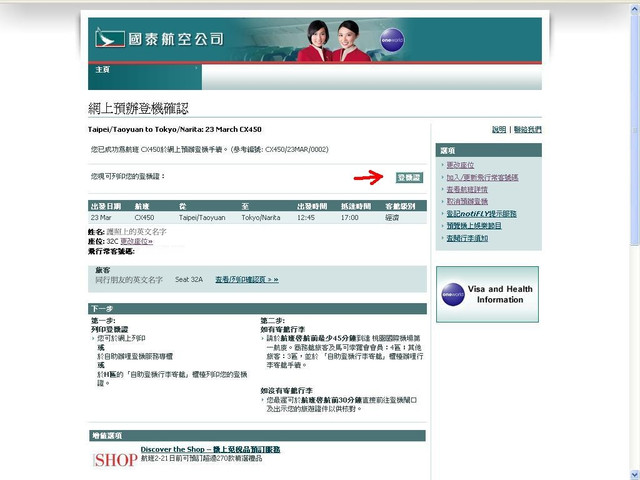Image resolution: width=640 pixels, height=480 pixels.
Task: Click the scrollbar down arrow
Action: coord(635,473)
